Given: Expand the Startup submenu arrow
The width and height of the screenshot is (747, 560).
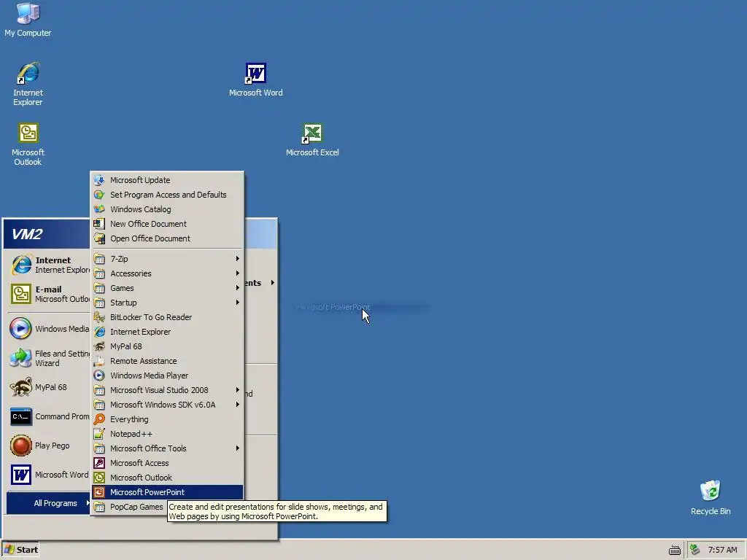Looking at the screenshot, I should click(237, 303).
